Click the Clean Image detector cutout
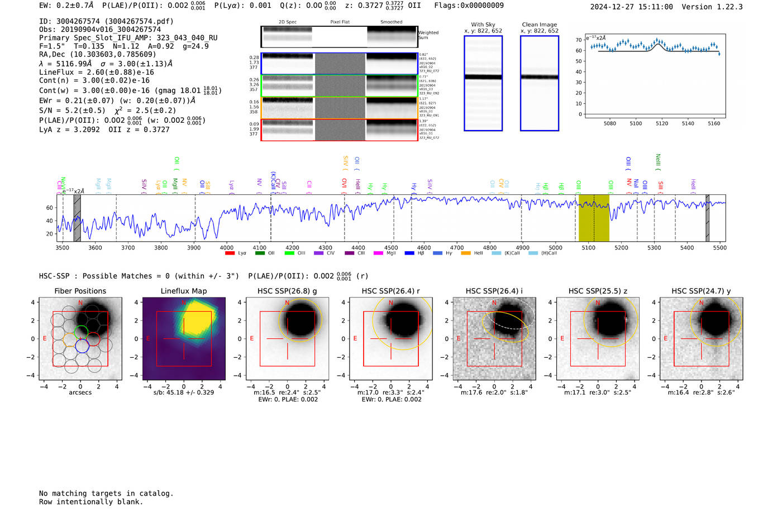782x532 pixels. coord(540,83)
